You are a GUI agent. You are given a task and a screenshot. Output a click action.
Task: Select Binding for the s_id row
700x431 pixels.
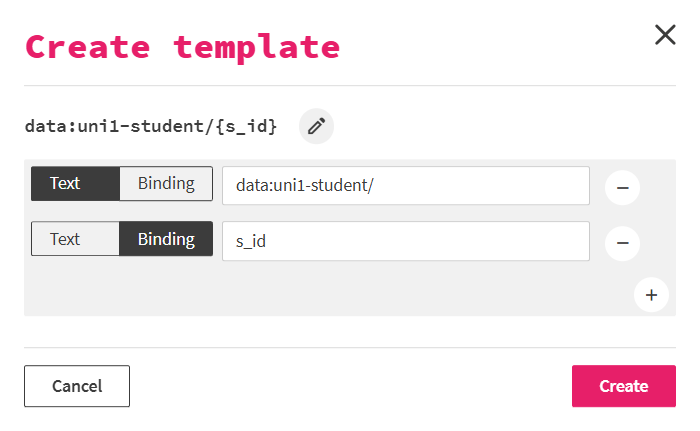[166, 239]
